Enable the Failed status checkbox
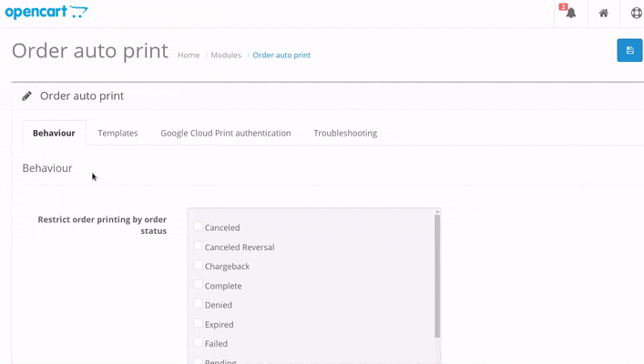 198,342
